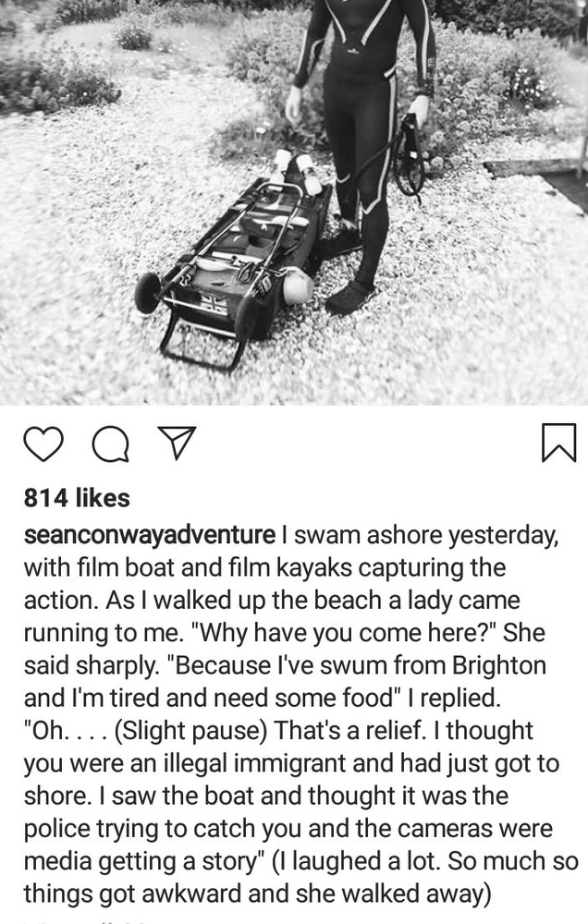Image resolution: width=588 pixels, height=924 pixels.
Task: Tap the caption line mentioning illegal immigrant
Action: point(291,763)
